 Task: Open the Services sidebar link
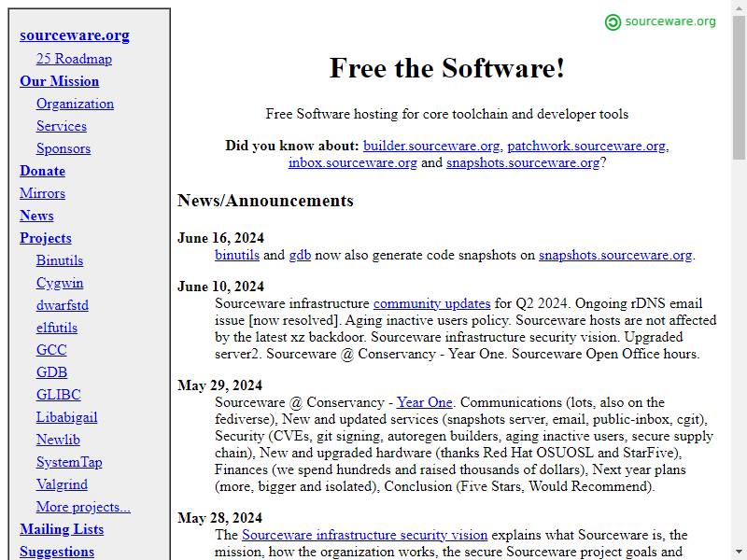point(62,126)
